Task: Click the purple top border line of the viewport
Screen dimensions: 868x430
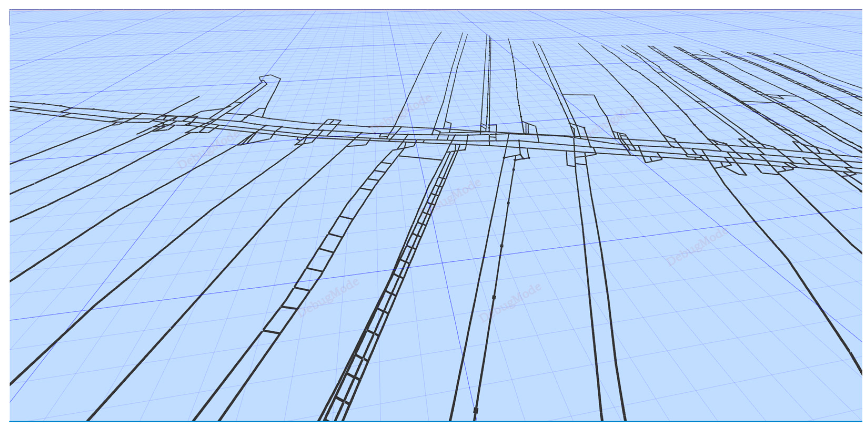Action: click(435, 10)
